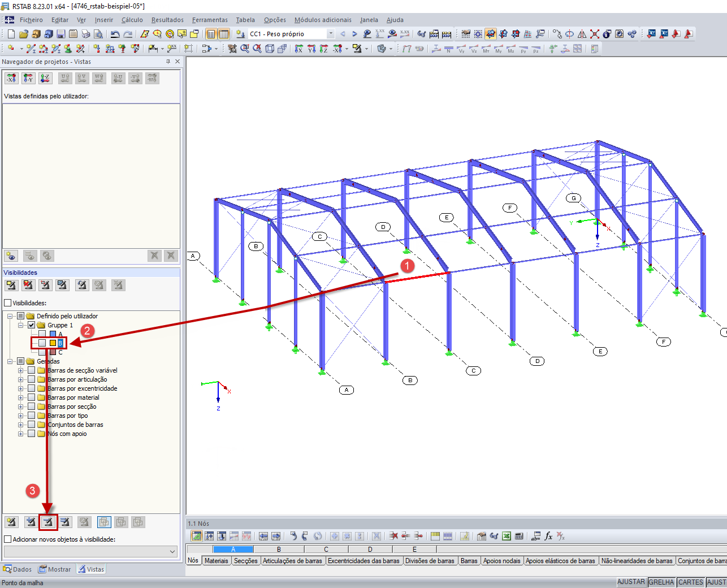727x588 pixels.
Task: Export table to Excel icon
Action: (507, 536)
